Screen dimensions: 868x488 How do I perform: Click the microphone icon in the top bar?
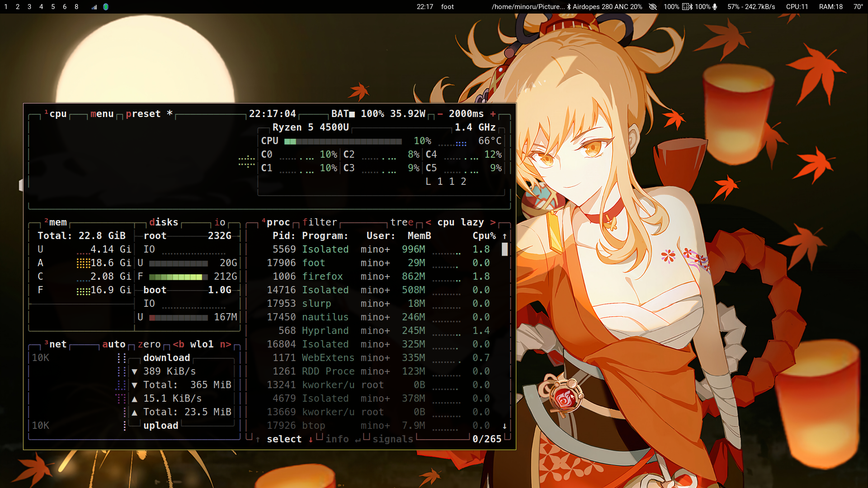click(x=715, y=7)
